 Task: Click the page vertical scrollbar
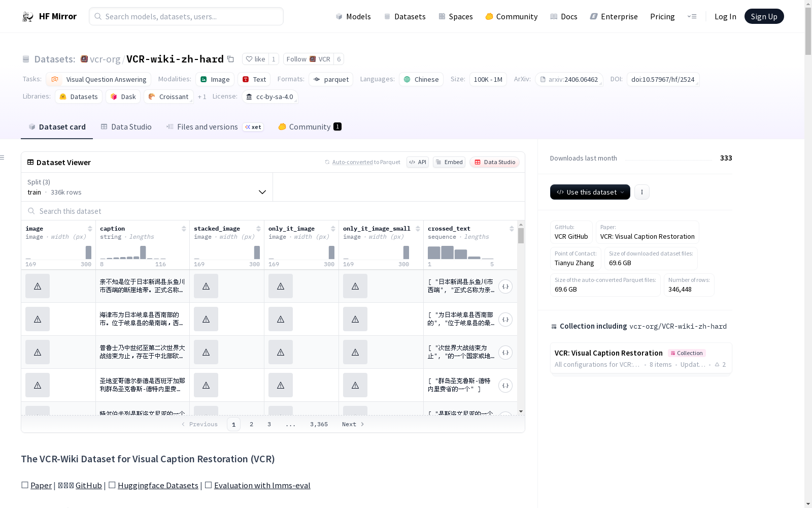[808, 254]
